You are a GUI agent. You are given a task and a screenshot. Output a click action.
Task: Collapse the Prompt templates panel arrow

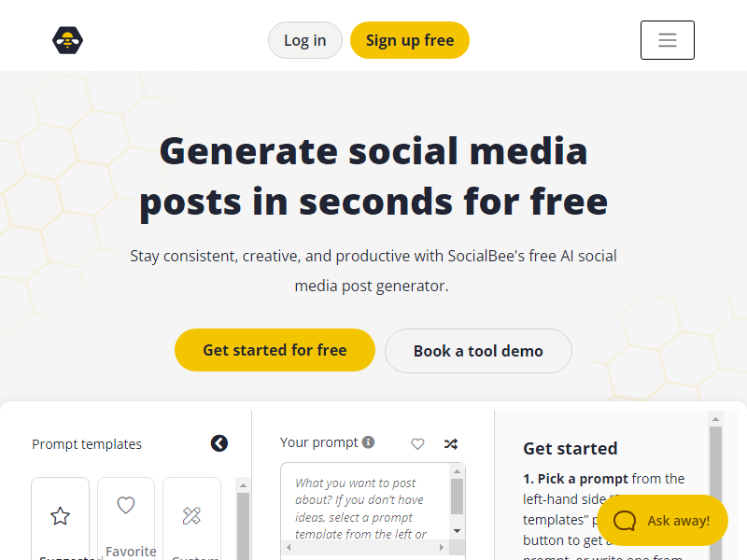pyautogui.click(x=219, y=443)
